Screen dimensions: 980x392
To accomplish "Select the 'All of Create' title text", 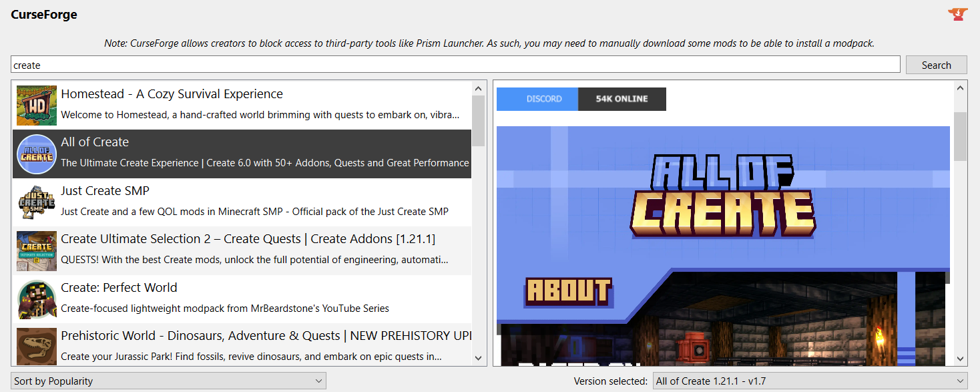I will click(x=95, y=142).
